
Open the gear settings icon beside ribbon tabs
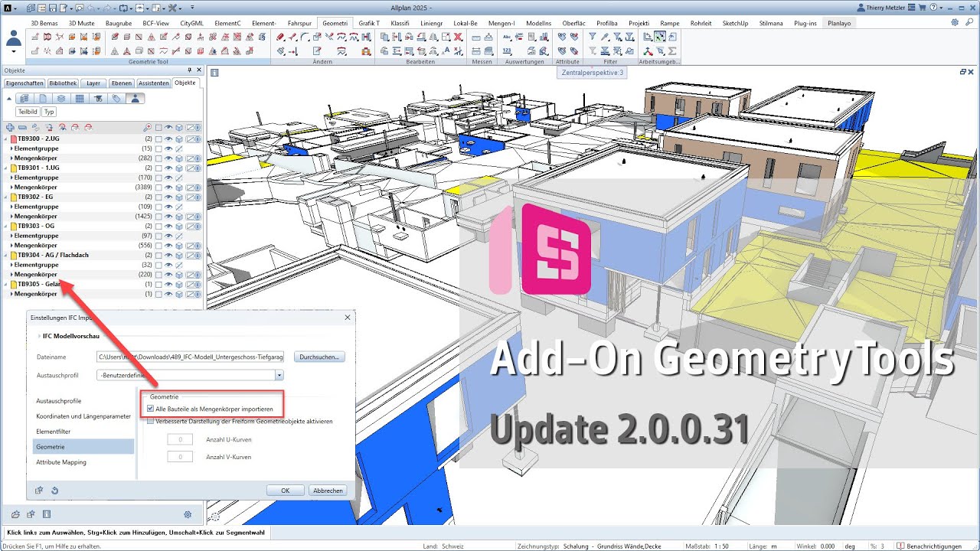pyautogui.click(x=955, y=22)
